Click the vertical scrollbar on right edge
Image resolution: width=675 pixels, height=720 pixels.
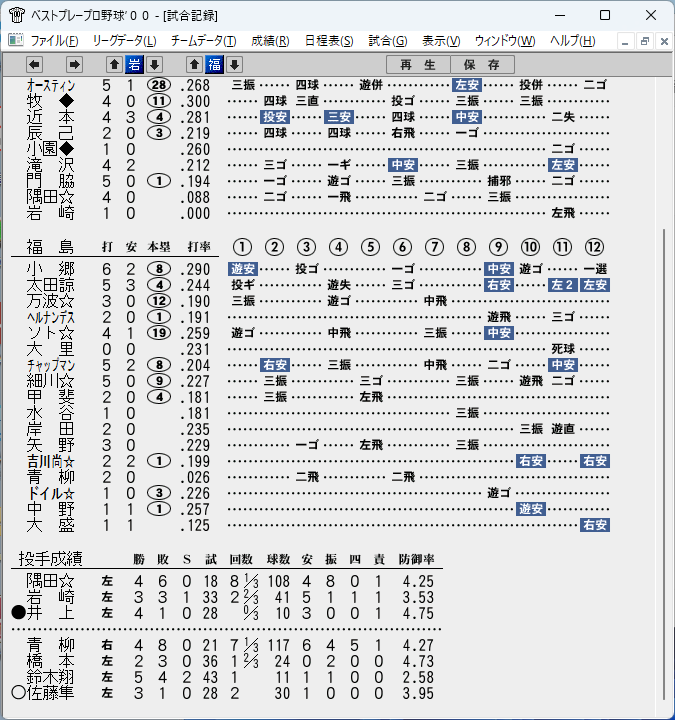point(664,464)
